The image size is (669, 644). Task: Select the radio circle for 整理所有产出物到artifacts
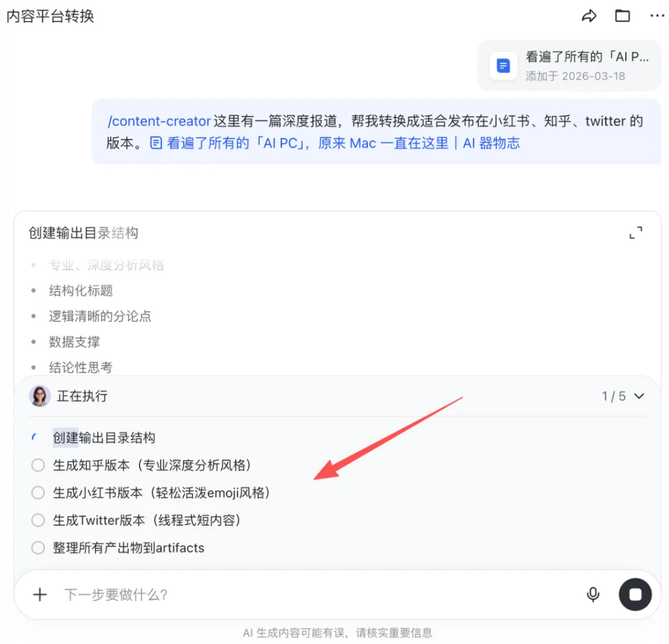coord(37,547)
